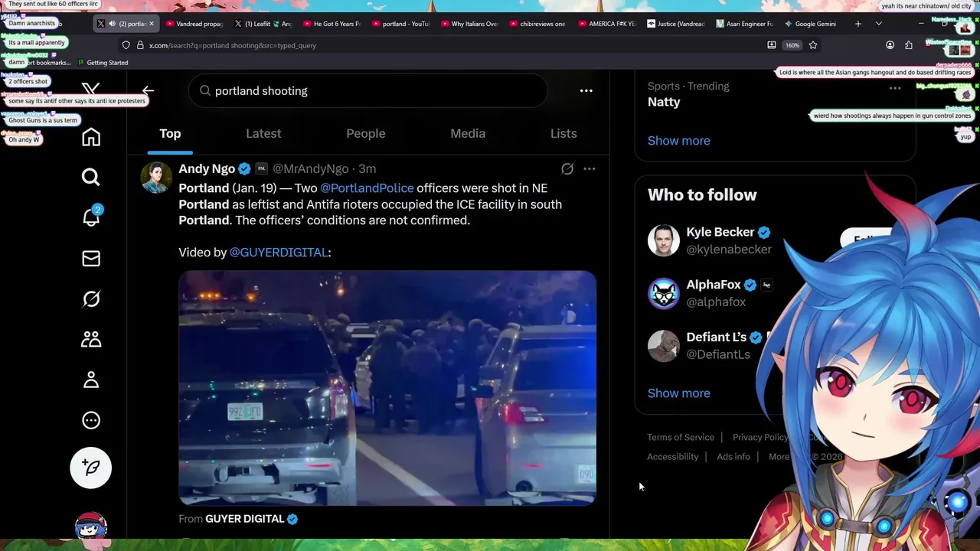
Task: Open Profile icon in sidebar
Action: coord(91,380)
